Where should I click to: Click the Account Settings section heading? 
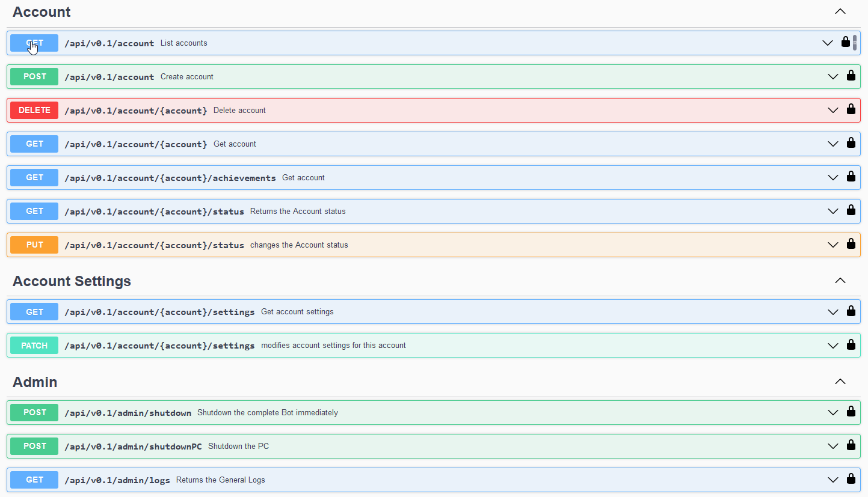tap(72, 281)
